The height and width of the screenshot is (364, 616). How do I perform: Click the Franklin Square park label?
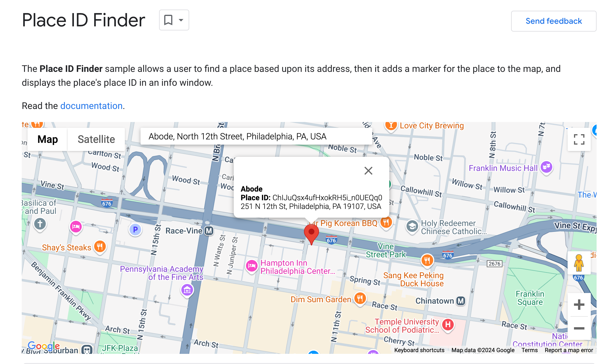click(x=530, y=298)
